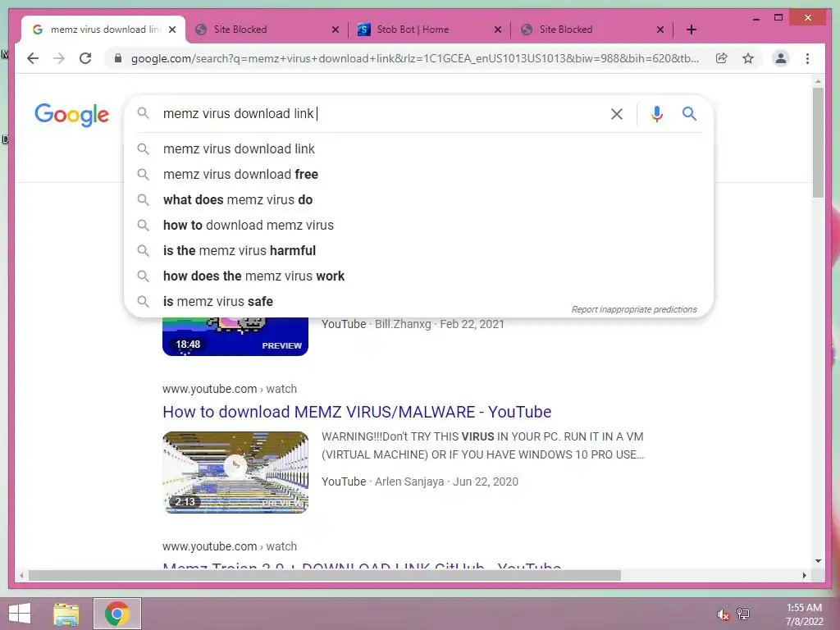840x630 pixels.
Task: Open the network tray icon
Action: tap(743, 614)
